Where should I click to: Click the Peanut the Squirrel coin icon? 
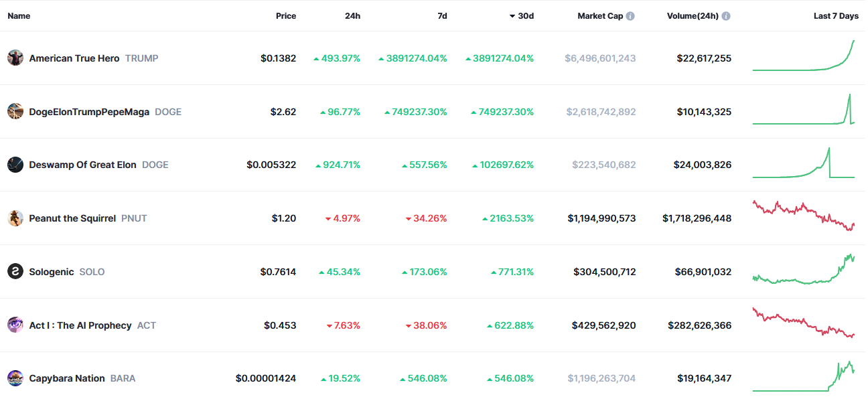[15, 218]
